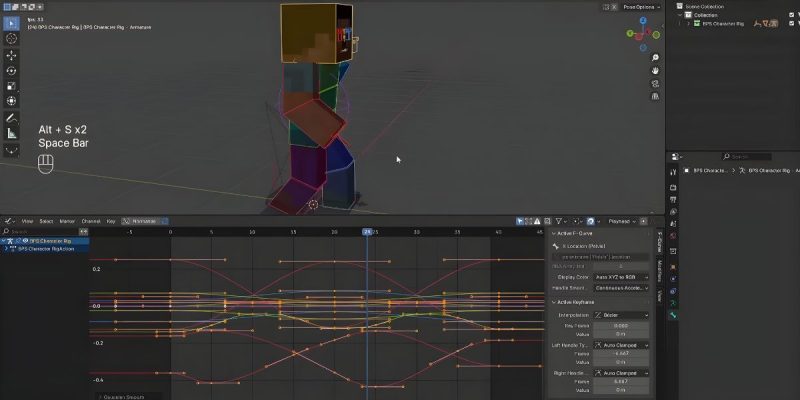The width and height of the screenshot is (800, 400).
Task: Click the Key Frame value field
Action: 621,325
